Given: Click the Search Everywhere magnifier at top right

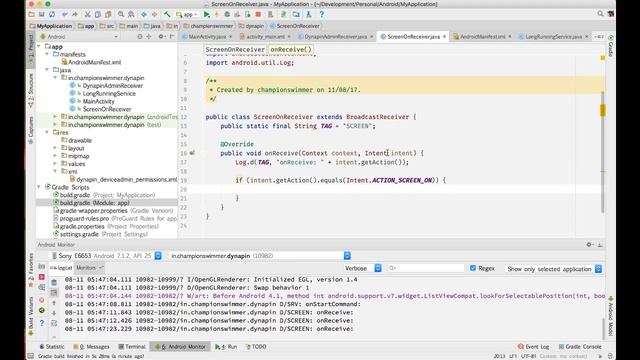Looking at the screenshot, I should pos(600,14).
